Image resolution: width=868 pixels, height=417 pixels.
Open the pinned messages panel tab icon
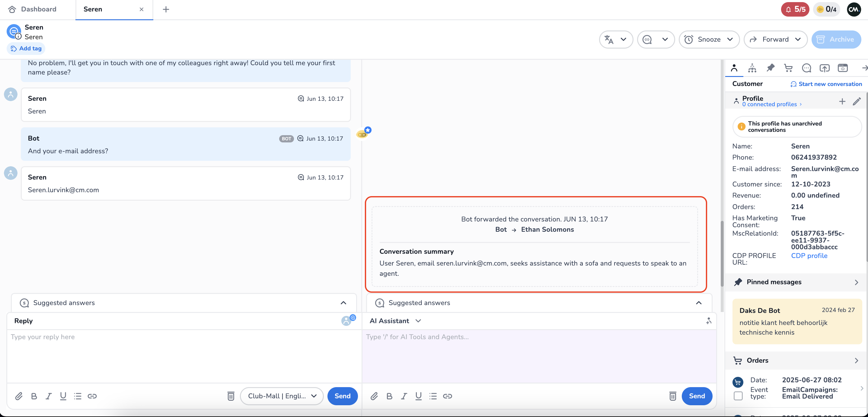[x=770, y=68]
